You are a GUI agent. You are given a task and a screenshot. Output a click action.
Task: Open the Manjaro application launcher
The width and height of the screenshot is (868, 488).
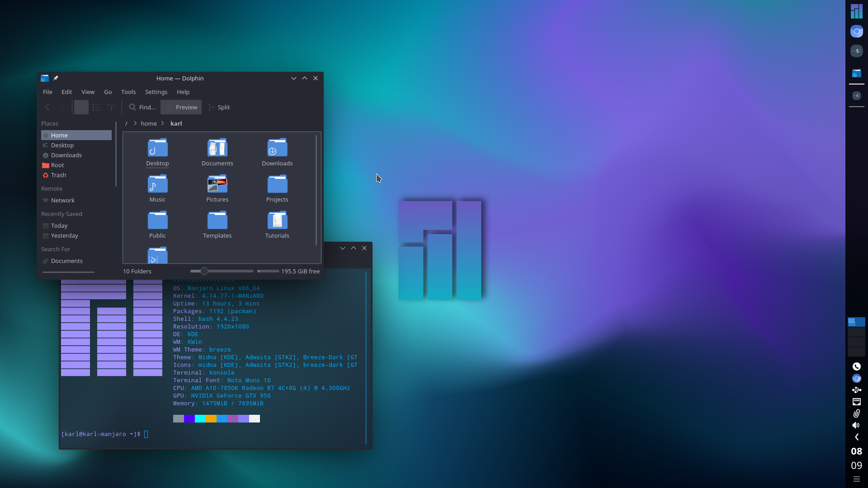857,11
